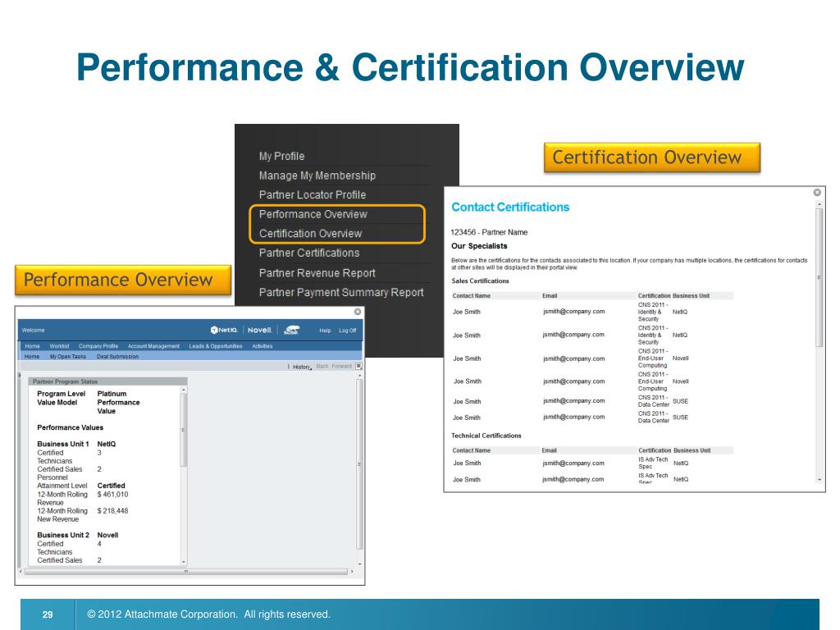Click the "Our Specialists" heading
This screenshot has width=840, height=630.
(x=479, y=246)
